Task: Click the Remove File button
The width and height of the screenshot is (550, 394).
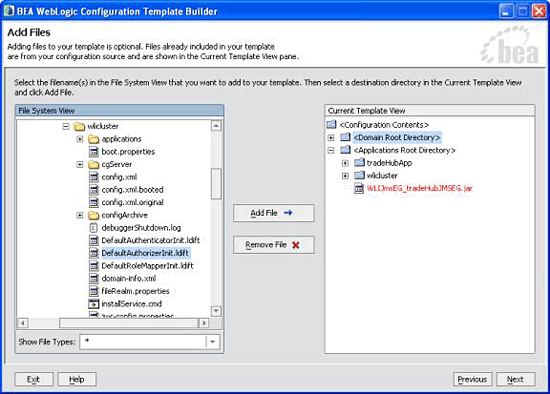Action: [x=274, y=245]
